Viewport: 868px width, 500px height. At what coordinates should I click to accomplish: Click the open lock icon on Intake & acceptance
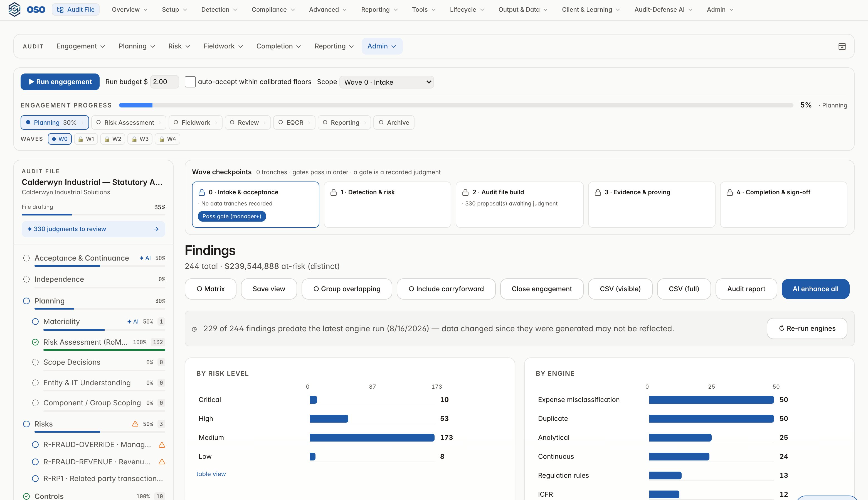coord(202,192)
